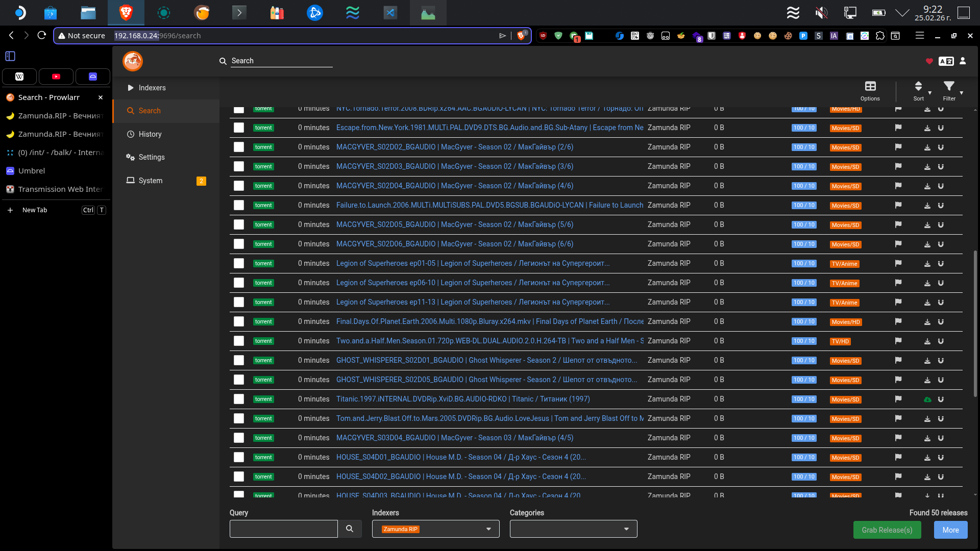This screenshot has width=980, height=551.
Task: Open the language translate icon in the header
Action: [946, 61]
